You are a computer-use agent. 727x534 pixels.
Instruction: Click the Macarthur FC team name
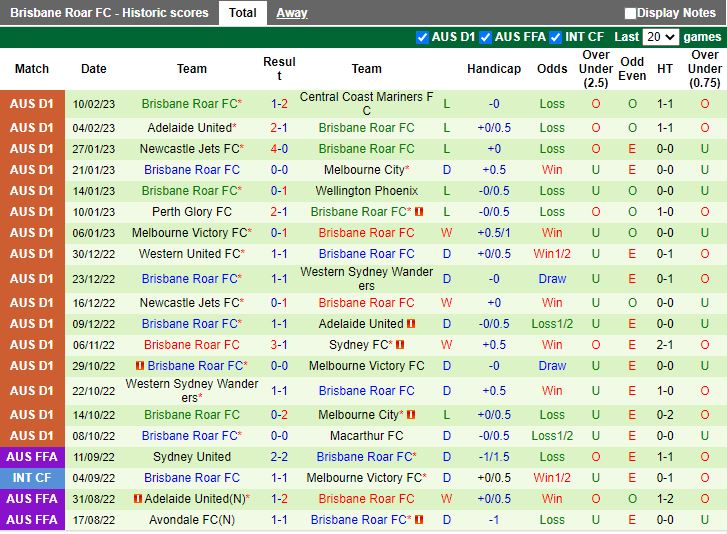pos(366,436)
